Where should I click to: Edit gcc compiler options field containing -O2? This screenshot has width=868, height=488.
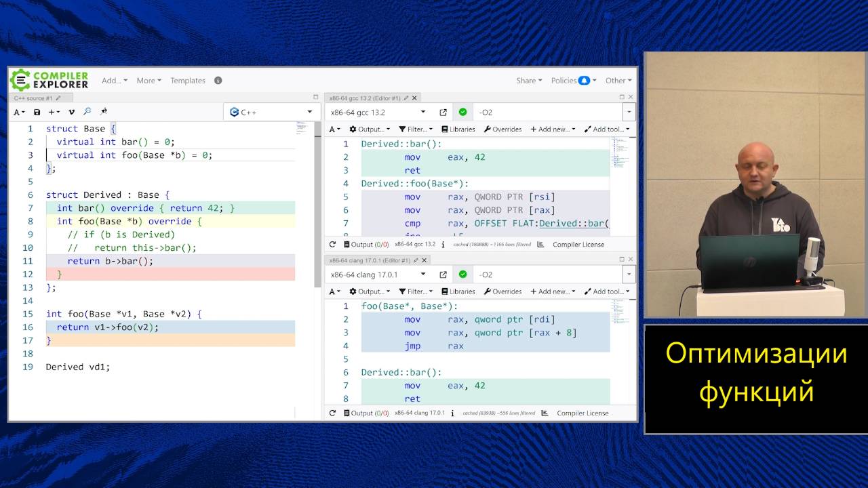[x=549, y=113]
